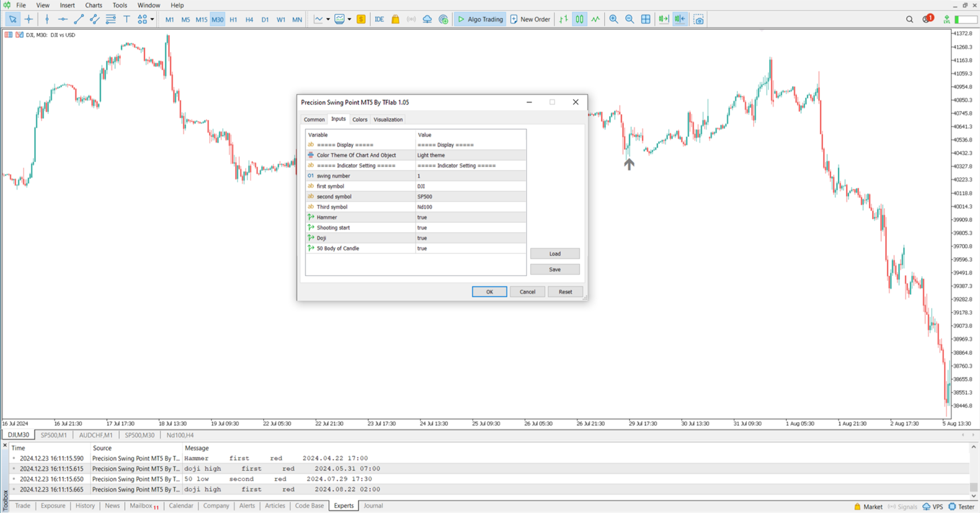Open New Order dialog
The image size is (980, 513).
coord(530,19)
